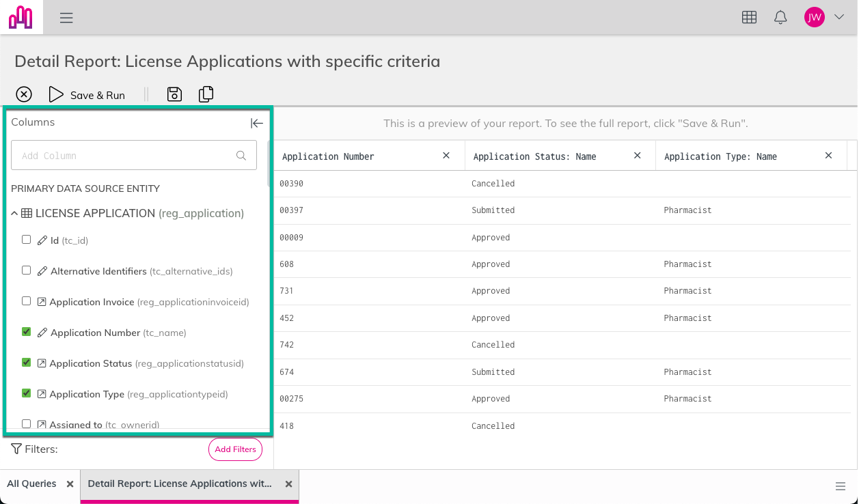The height and width of the screenshot is (504, 859).
Task: Click the report title heading
Action: click(227, 61)
